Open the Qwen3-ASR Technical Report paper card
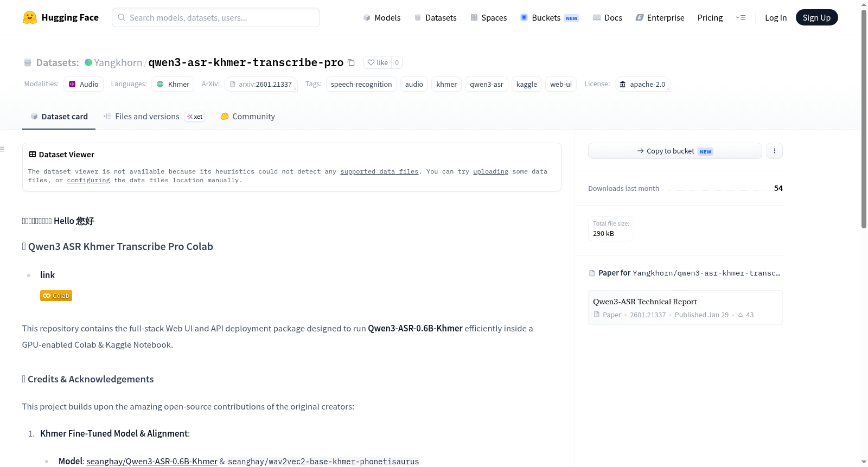The height and width of the screenshot is (467, 868). pyautogui.click(x=685, y=308)
